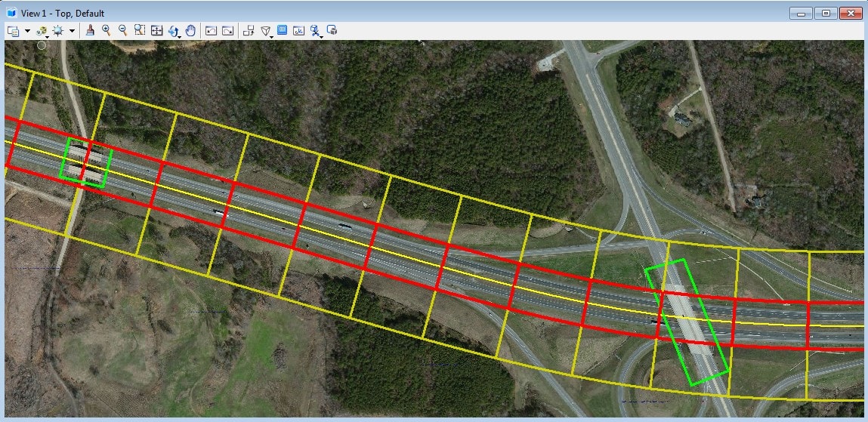Image resolution: width=868 pixels, height=422 pixels.
Task: Expand the arrow beside the brightness icon
Action: pos(72,31)
